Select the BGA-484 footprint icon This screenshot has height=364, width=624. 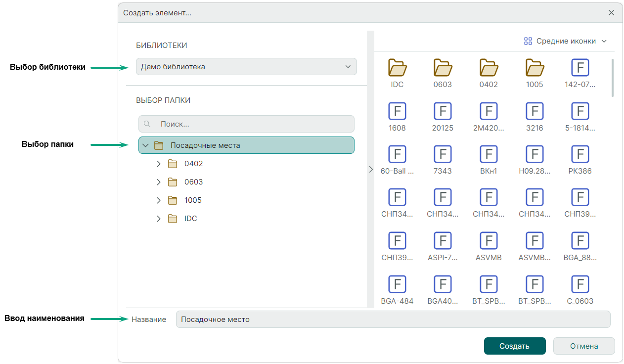(397, 284)
